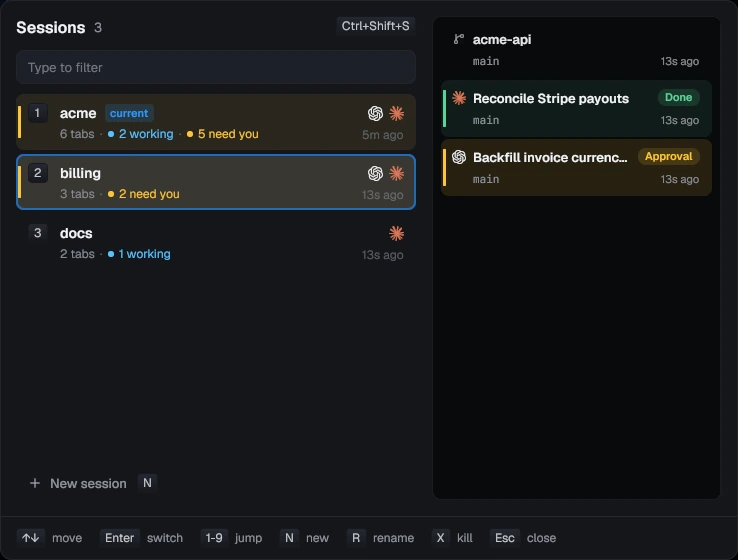
Task: Click the Sessions heading
Action: pyautogui.click(x=51, y=28)
